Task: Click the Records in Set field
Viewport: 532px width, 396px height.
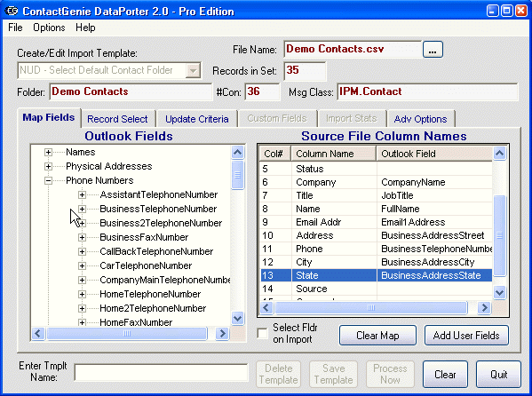Action: coord(305,70)
